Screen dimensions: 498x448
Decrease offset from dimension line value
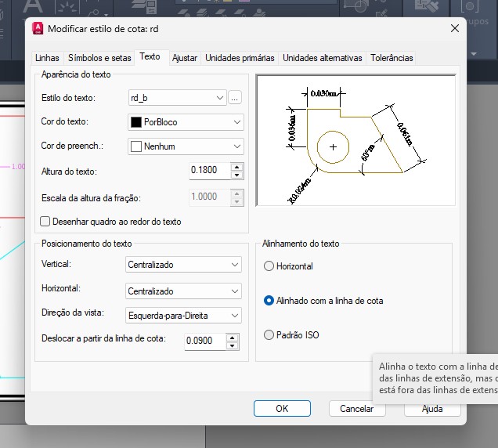coord(231,345)
